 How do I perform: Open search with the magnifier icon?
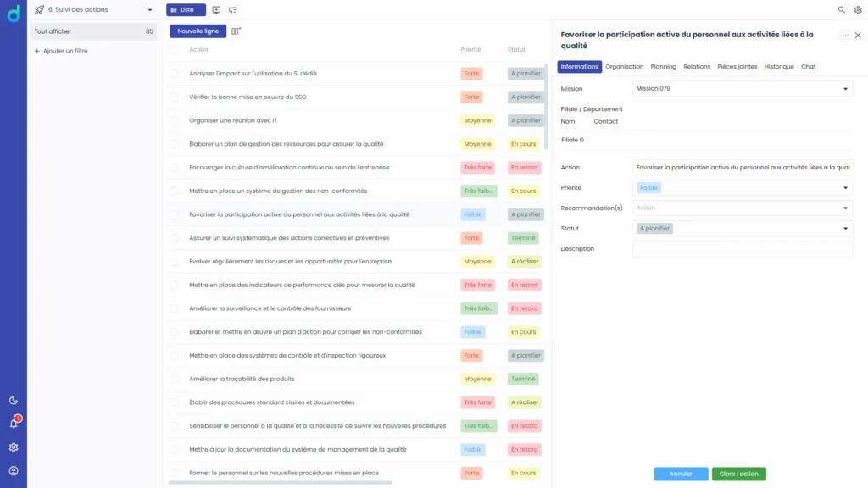(840, 9)
